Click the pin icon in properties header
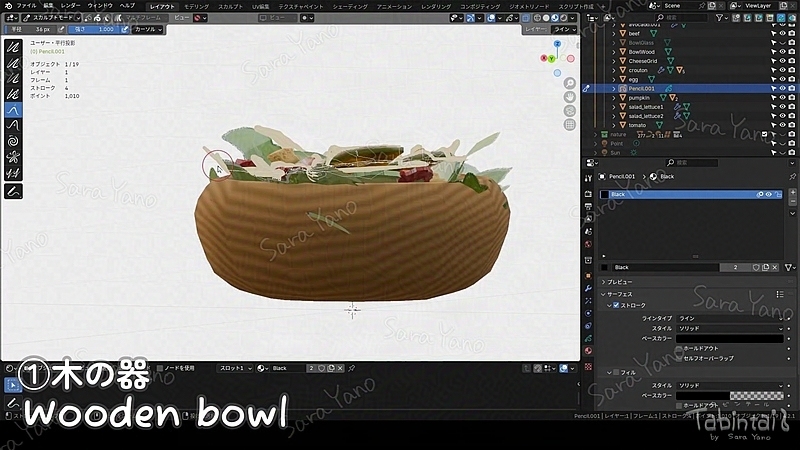Viewport: 800px width, 450px height. pos(792,177)
